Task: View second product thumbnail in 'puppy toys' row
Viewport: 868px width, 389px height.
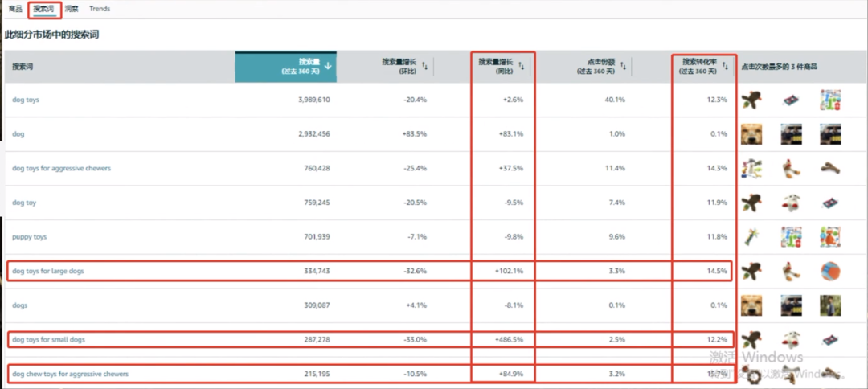Action: click(791, 237)
